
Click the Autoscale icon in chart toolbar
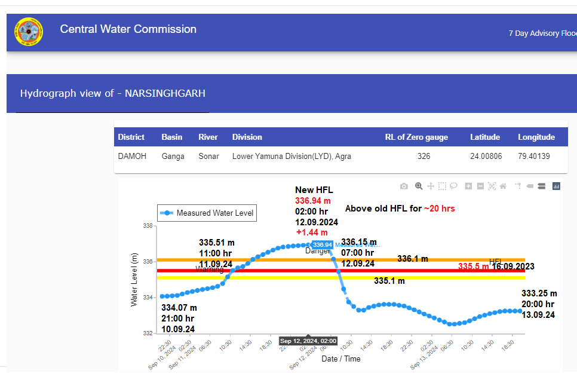coord(492,186)
